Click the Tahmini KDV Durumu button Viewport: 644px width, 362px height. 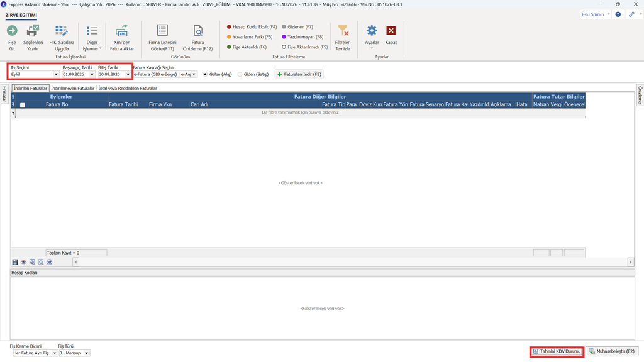(x=557, y=351)
